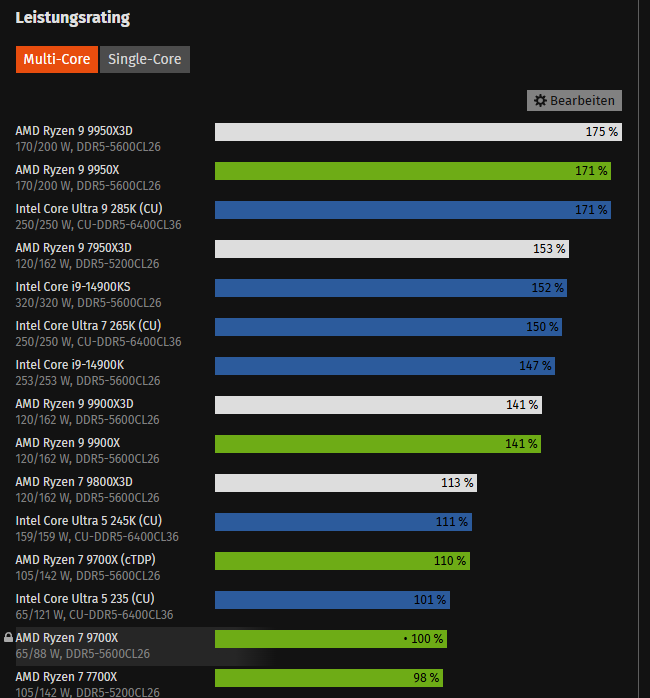
Task: Click the 253/253 W, DDR5-5600CL26 spec text
Action: 88,381
